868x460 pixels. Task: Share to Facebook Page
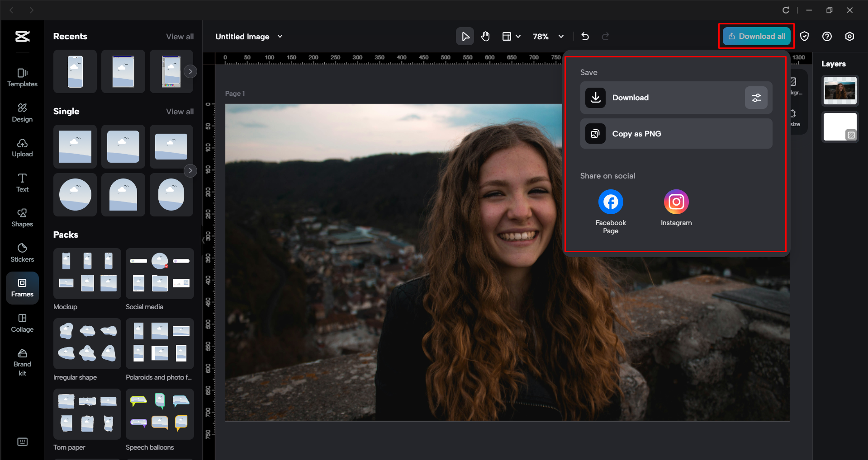click(610, 202)
